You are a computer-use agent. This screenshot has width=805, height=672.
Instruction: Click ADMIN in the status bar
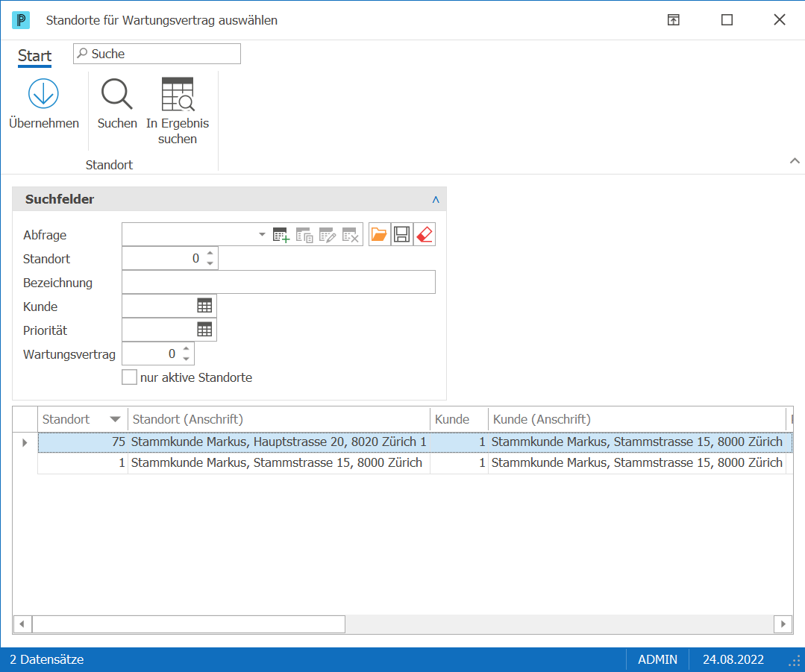(x=658, y=659)
